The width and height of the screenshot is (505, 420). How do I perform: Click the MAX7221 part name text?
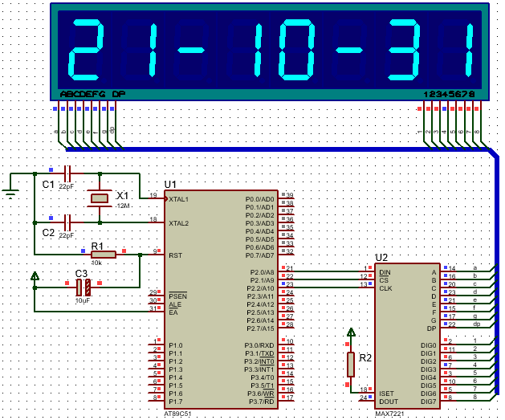[389, 414]
